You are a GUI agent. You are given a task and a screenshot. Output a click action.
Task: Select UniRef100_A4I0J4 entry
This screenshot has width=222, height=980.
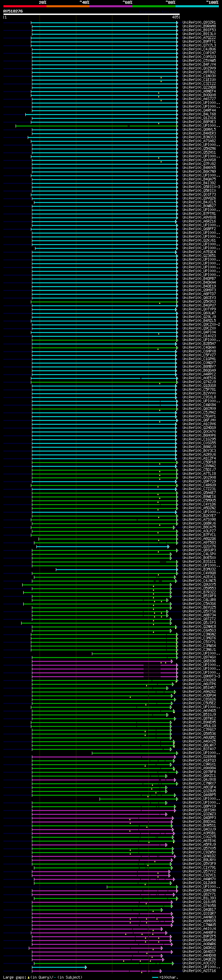(199, 929)
